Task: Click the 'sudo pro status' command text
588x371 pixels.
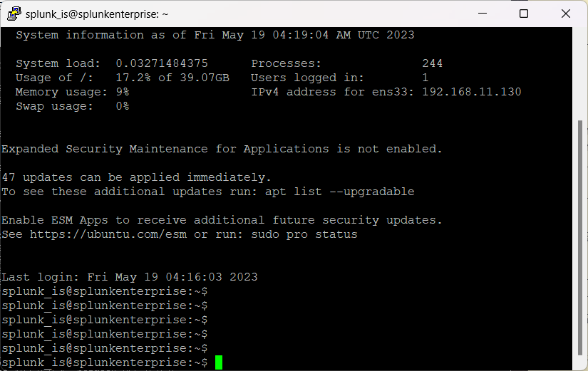Action: click(304, 234)
